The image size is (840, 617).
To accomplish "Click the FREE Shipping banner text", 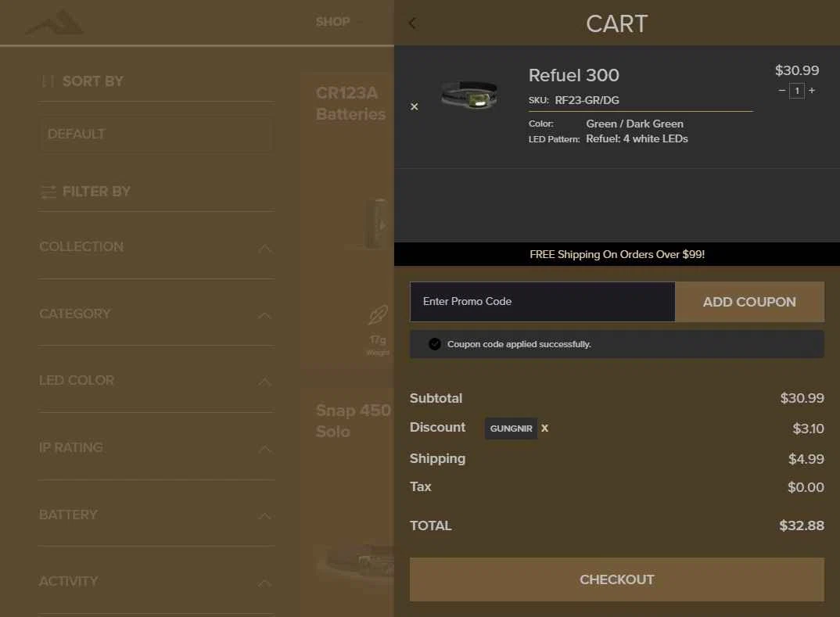I will pyautogui.click(x=617, y=254).
